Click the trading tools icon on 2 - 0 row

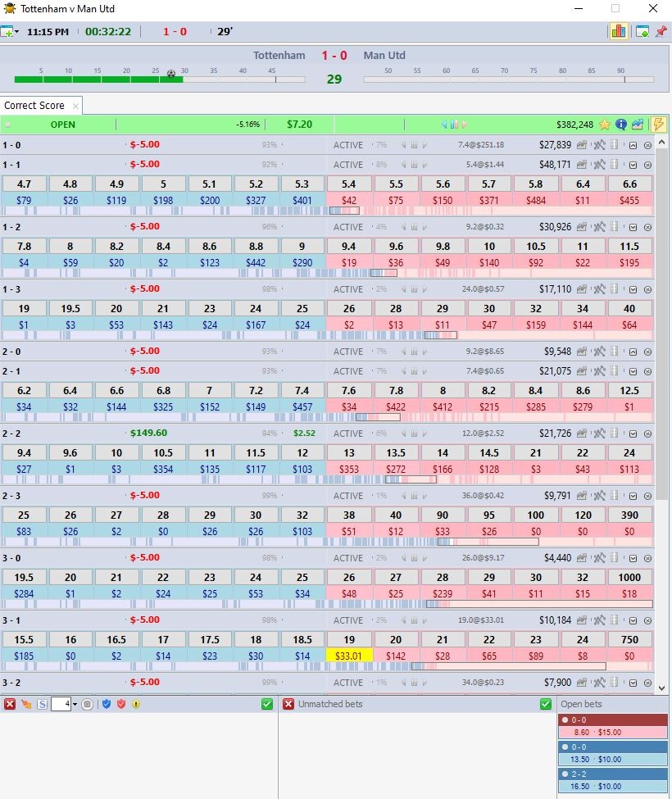click(x=599, y=351)
